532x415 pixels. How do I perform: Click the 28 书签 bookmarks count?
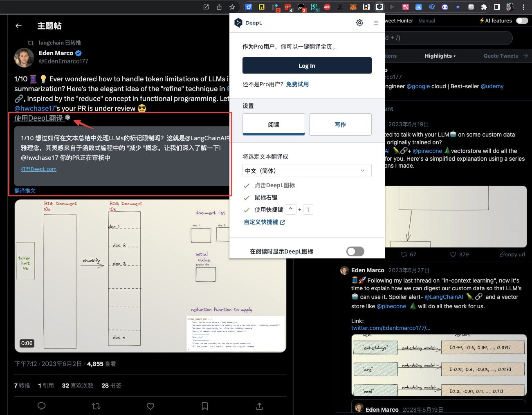[111, 386]
